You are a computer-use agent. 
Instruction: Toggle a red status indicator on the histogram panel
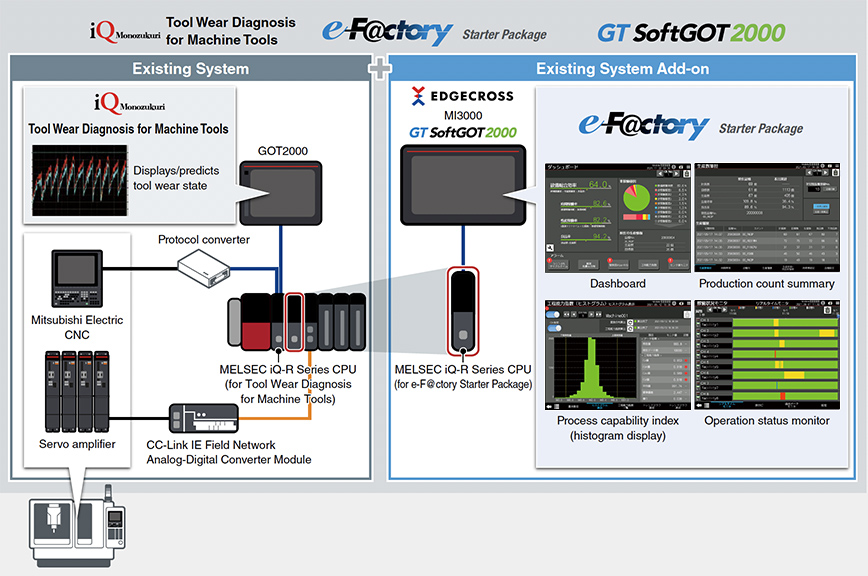tap(686, 360)
